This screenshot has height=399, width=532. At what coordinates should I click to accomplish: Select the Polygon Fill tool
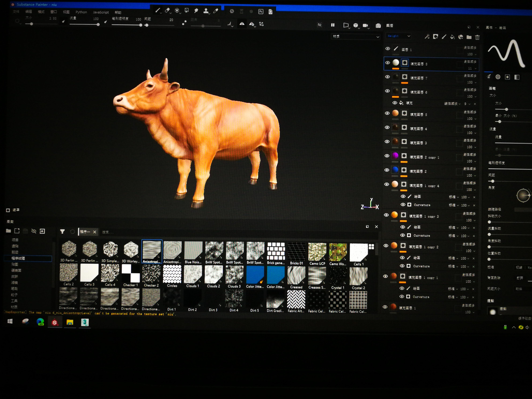point(187,10)
